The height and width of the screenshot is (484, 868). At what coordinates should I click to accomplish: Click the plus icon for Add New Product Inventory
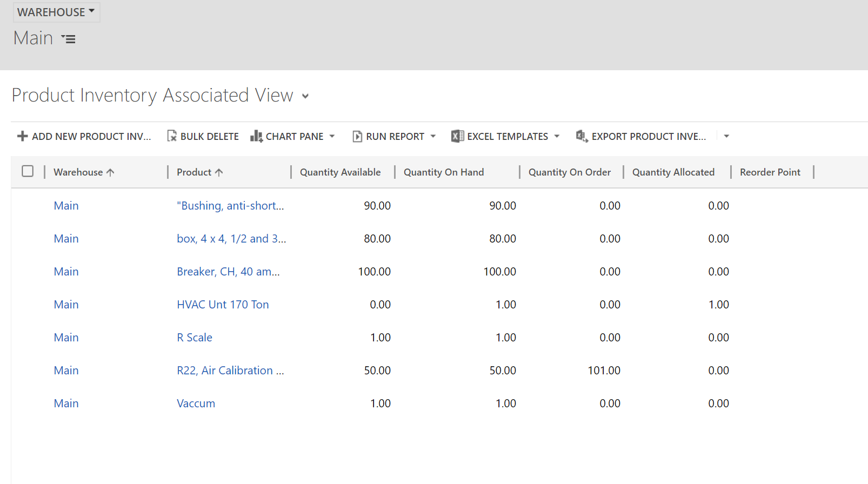tap(22, 136)
